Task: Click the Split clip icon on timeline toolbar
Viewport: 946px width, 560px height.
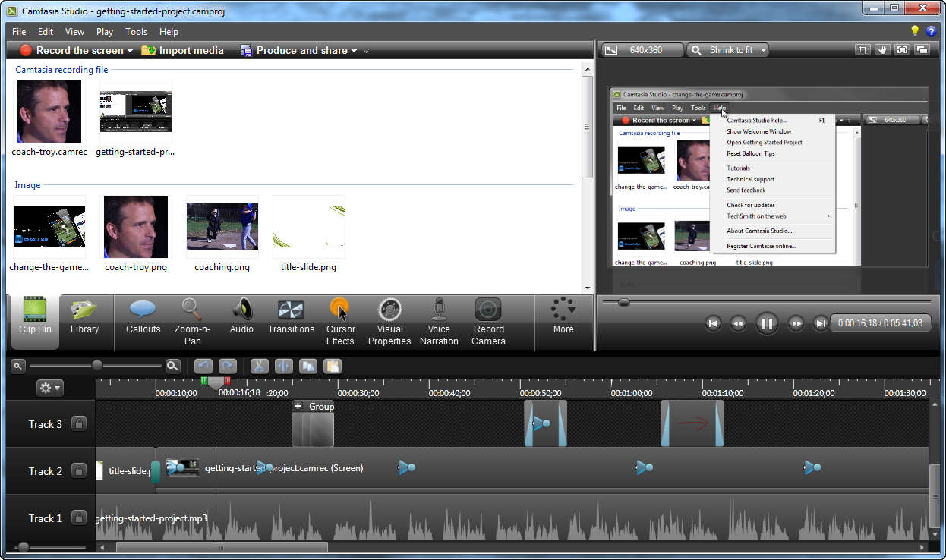Action: click(283, 366)
